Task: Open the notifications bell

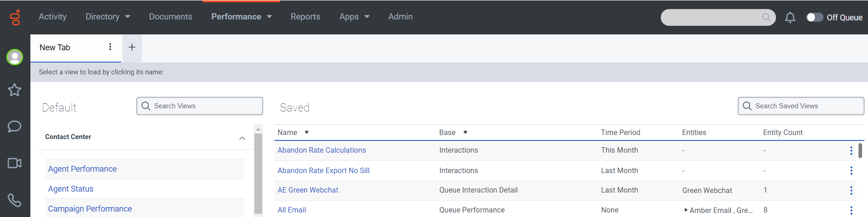Action: coord(790,18)
